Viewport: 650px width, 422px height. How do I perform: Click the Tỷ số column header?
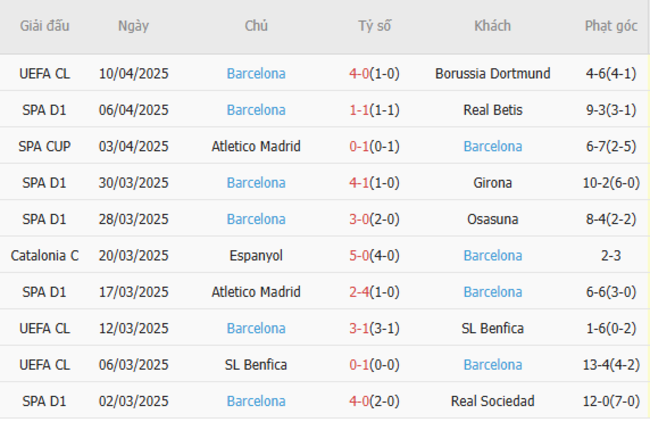tap(375, 26)
